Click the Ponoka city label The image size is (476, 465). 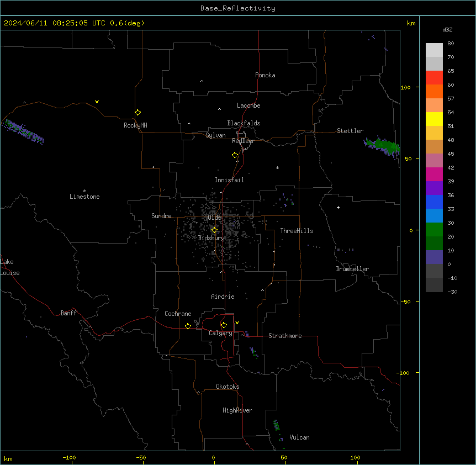pos(265,75)
